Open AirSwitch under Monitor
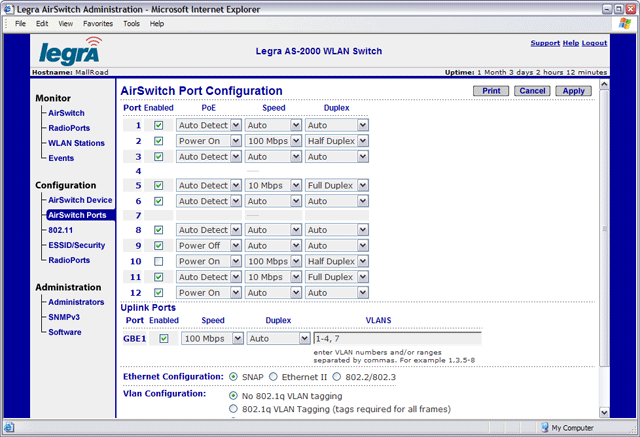This screenshot has width=640, height=437. (67, 113)
